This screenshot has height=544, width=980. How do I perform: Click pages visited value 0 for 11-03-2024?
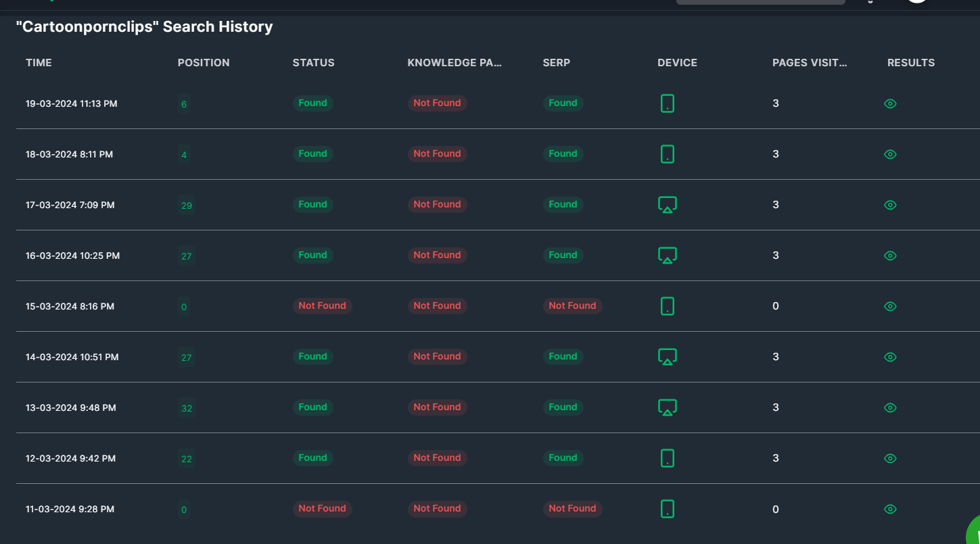pos(776,509)
